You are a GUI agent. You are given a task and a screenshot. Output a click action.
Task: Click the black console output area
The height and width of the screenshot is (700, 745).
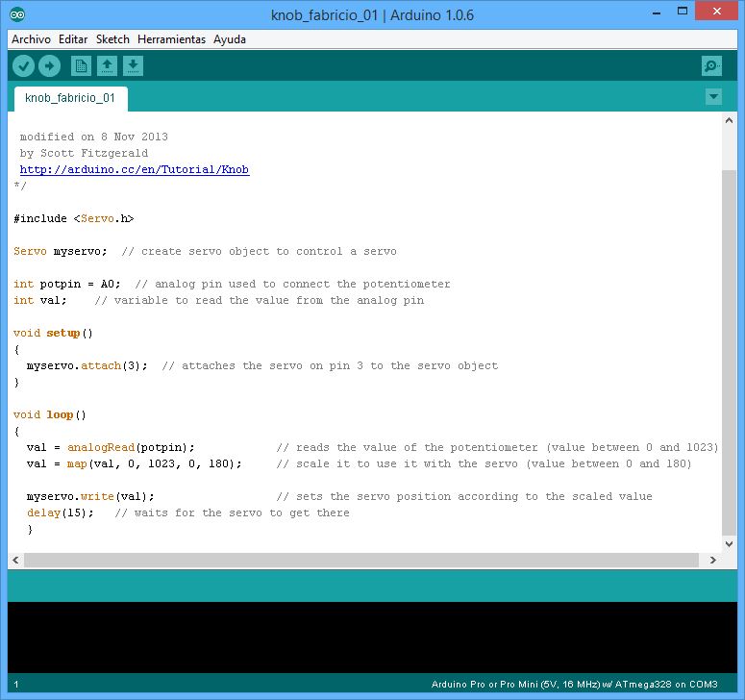pyautogui.click(x=373, y=637)
